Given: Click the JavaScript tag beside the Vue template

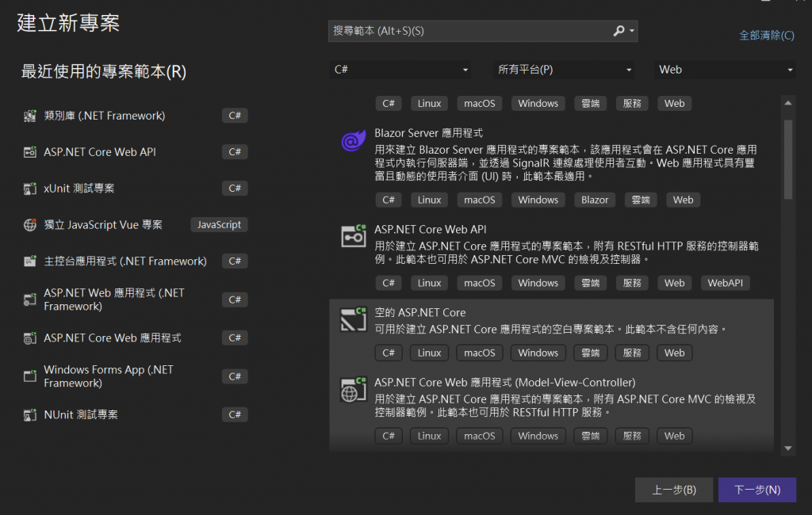Looking at the screenshot, I should 219,225.
